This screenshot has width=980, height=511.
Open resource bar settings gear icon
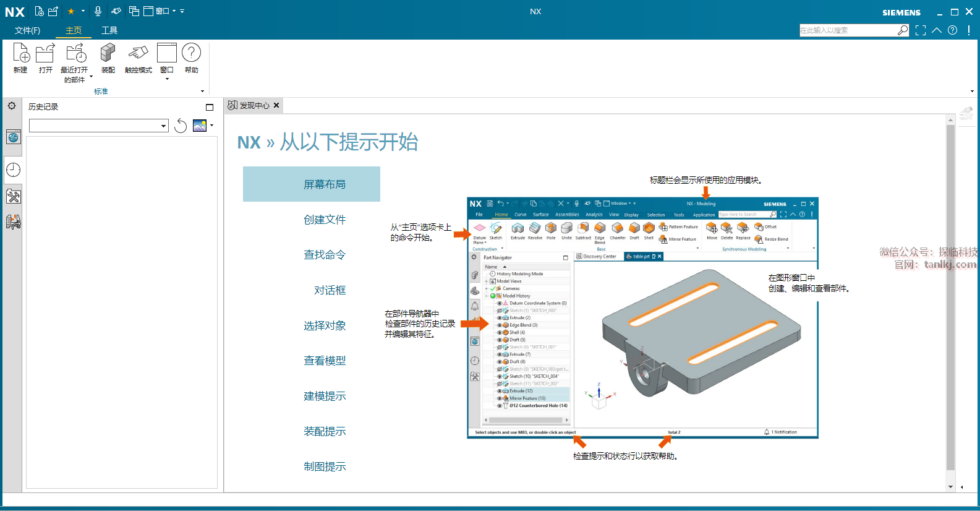point(12,106)
